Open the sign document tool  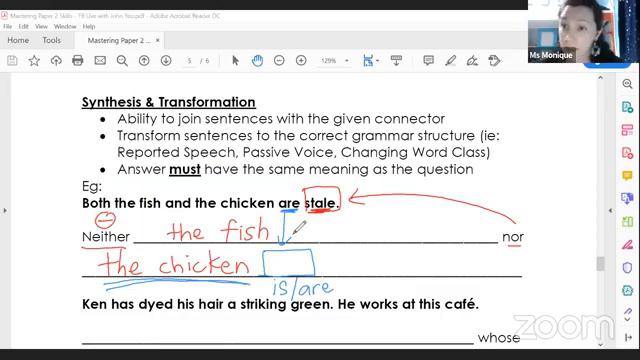pos(472,61)
